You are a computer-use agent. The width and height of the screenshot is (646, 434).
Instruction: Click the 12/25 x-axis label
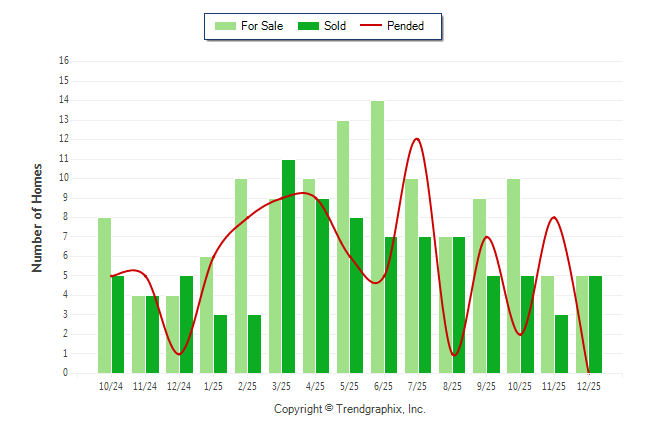[588, 386]
